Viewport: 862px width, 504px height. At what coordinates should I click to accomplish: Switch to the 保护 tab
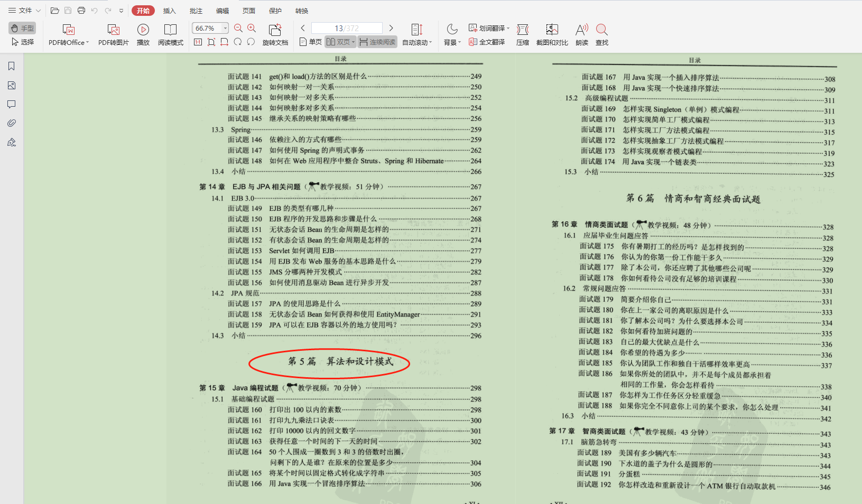pos(275,11)
